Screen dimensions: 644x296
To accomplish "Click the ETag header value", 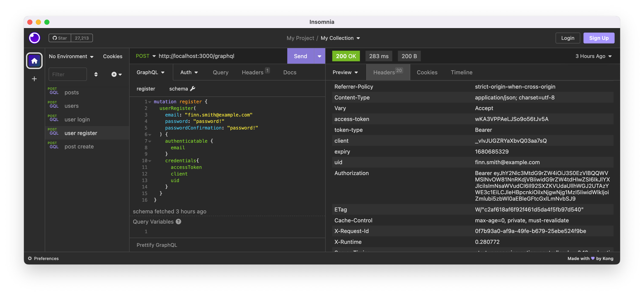I will click(x=529, y=209).
